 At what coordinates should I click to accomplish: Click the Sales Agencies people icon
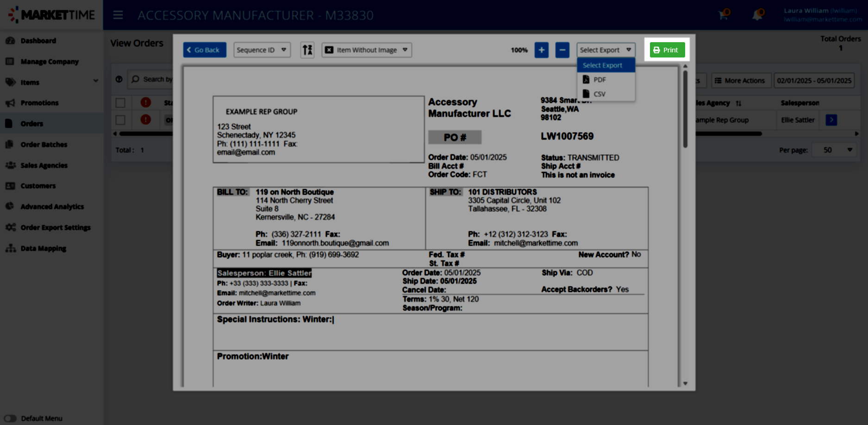coord(10,165)
